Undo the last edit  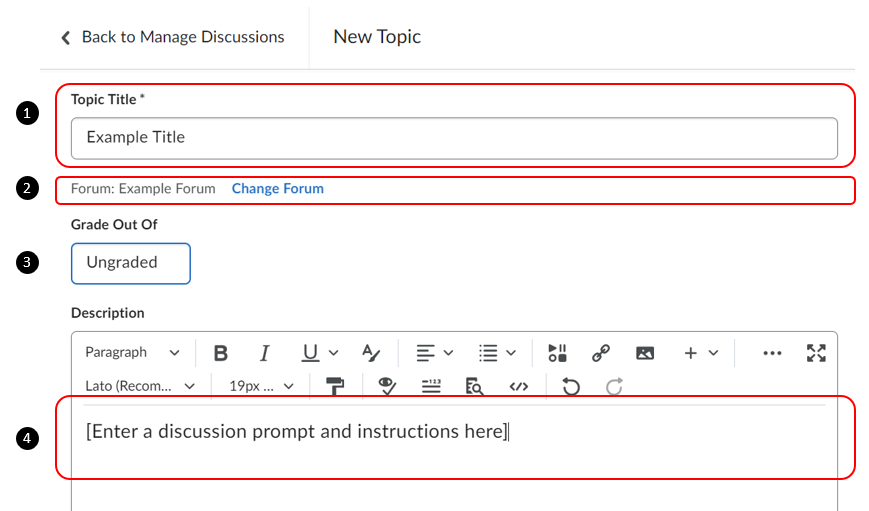[x=571, y=386]
